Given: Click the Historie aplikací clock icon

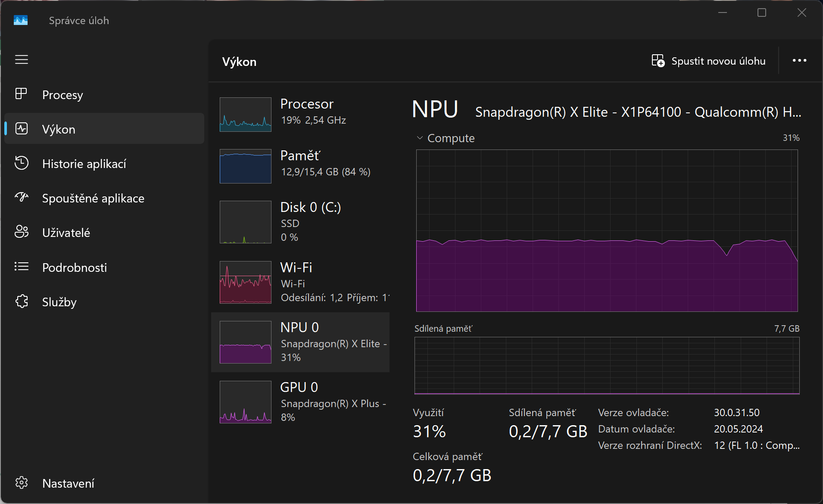Looking at the screenshot, I should point(21,163).
